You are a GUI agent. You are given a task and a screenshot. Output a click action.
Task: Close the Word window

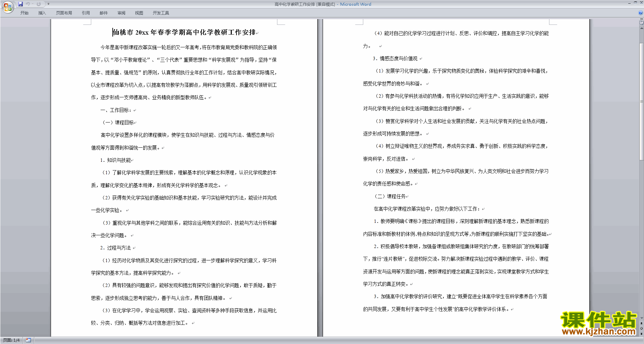[641, 3]
